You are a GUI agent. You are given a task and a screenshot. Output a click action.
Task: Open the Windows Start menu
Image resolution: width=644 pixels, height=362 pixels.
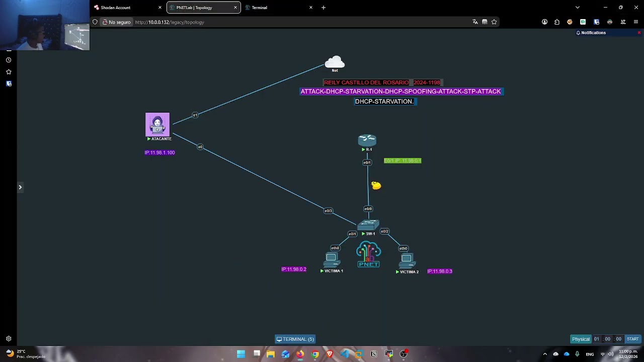pyautogui.click(x=241, y=354)
